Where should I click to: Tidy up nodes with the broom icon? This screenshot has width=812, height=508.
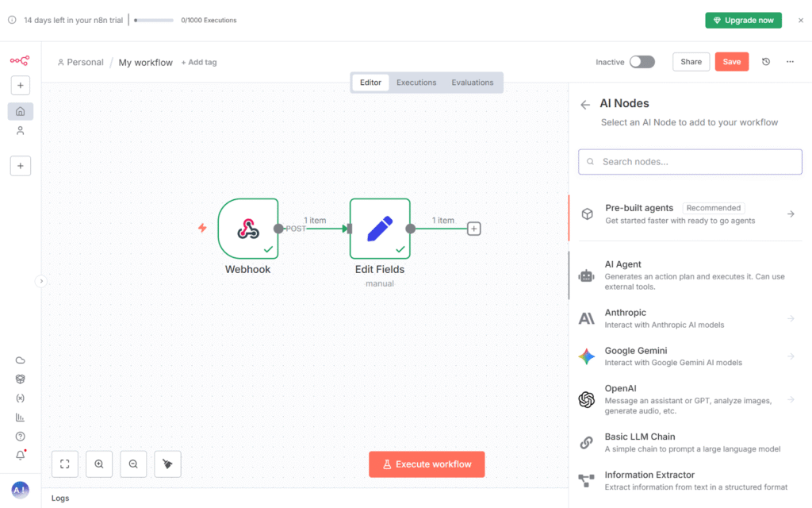[167, 464]
